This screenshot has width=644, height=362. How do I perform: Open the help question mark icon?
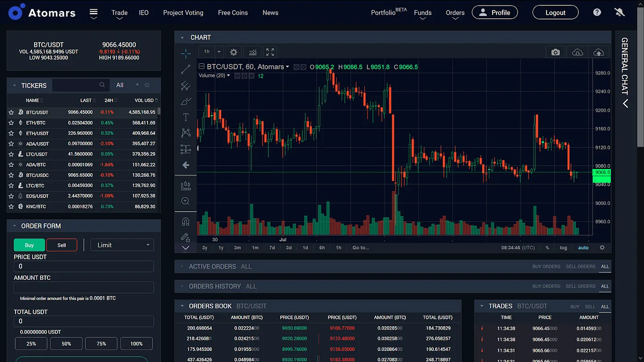pos(597,12)
